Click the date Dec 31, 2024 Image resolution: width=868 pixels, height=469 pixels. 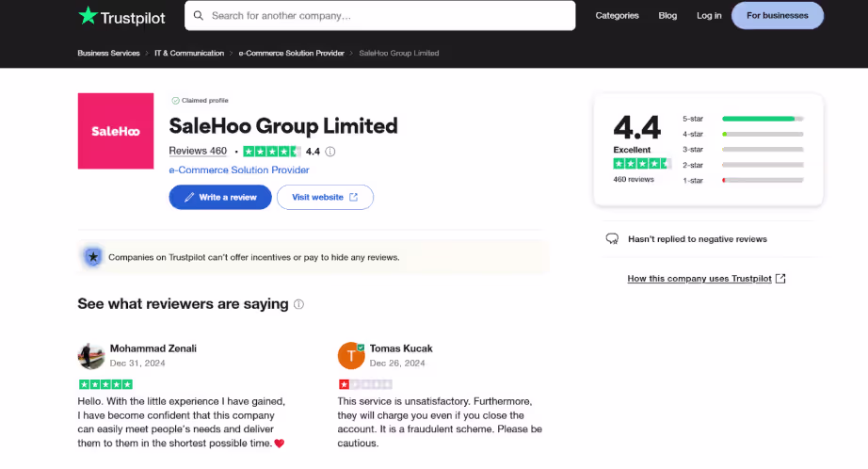[137, 364]
